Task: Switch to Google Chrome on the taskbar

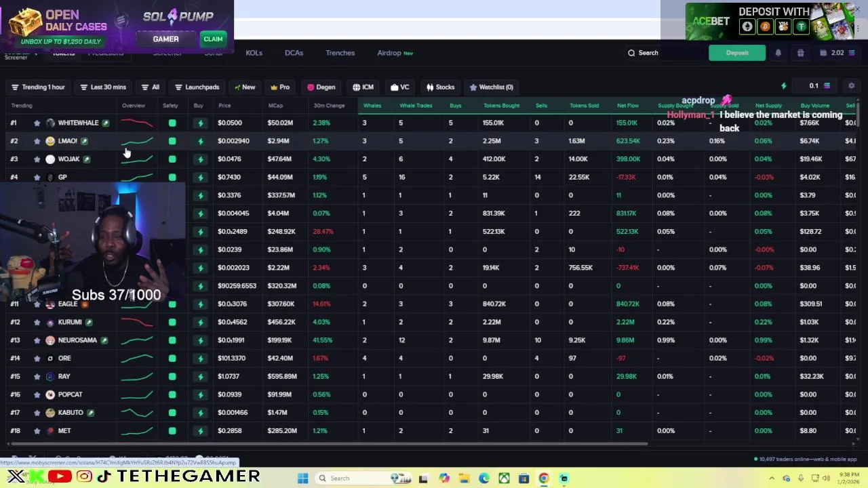Action: pos(544,479)
